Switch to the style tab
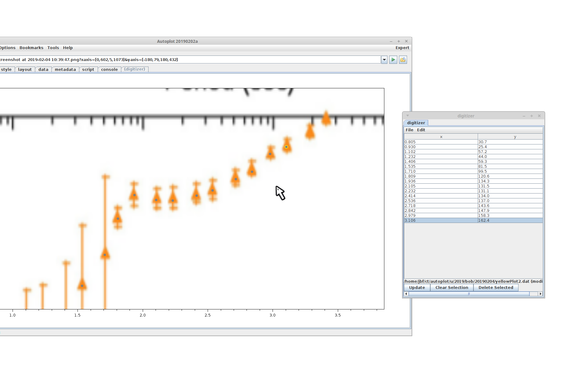588x368 pixels. click(x=6, y=70)
